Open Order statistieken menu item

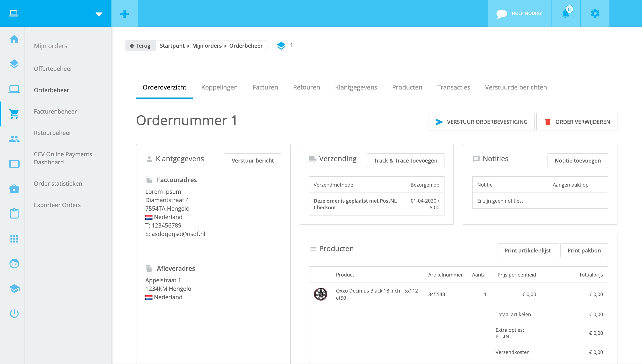click(58, 183)
